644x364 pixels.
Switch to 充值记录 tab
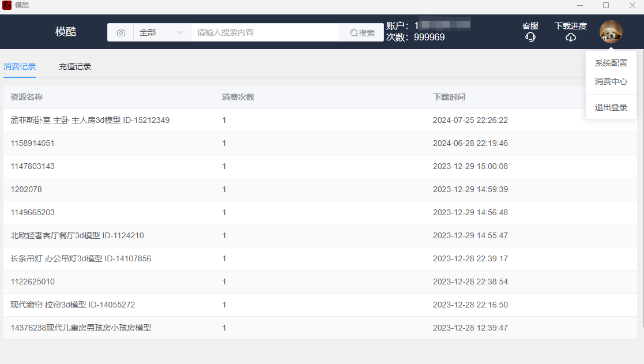[75, 66]
